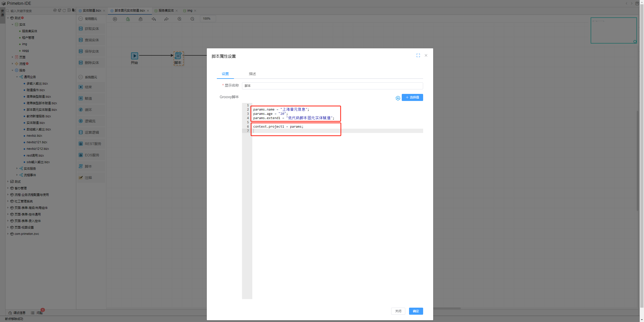Click the 关闭 button
The image size is (644, 322).
coord(398,311)
